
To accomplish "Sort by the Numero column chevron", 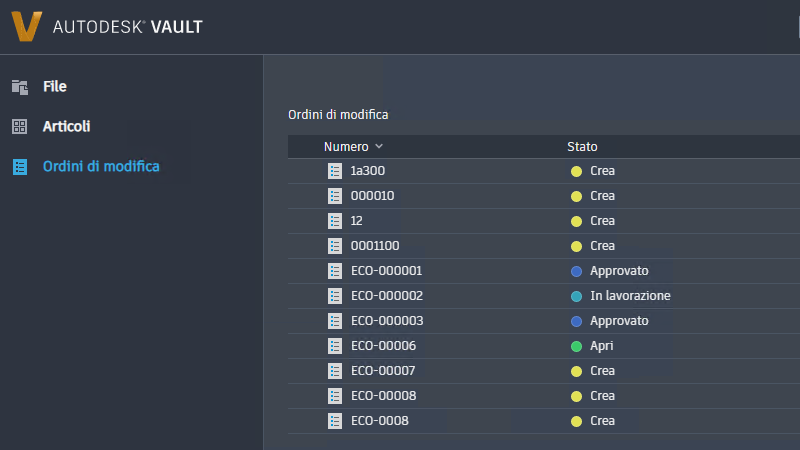I will (379, 147).
